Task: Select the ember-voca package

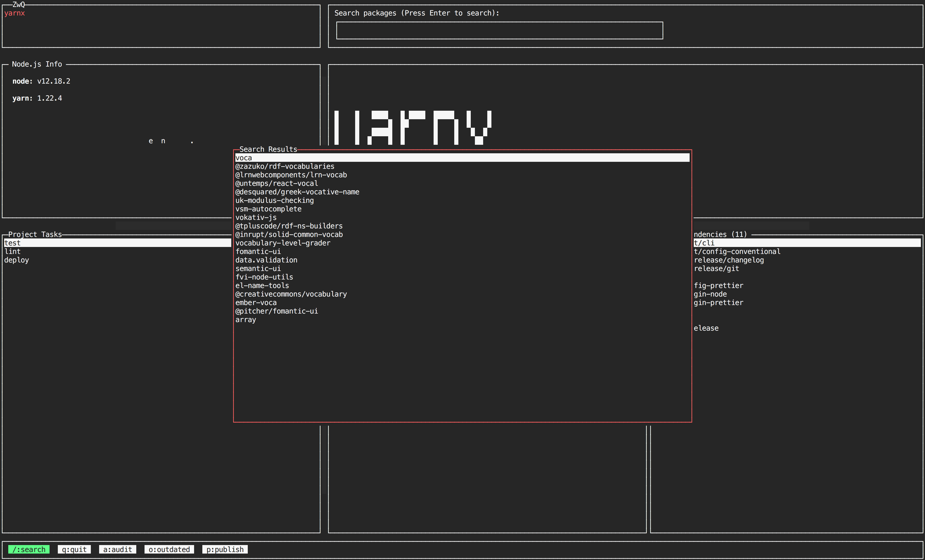Action: click(256, 302)
